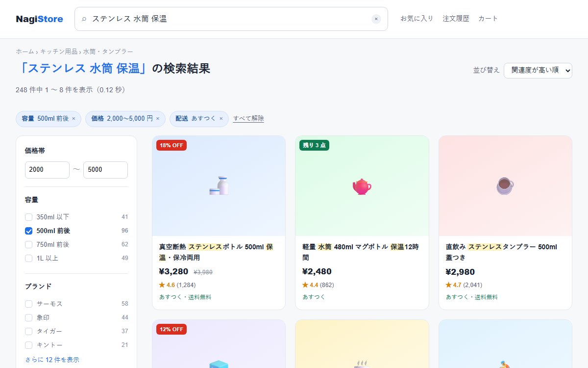Go to ホーム breadcrumb
The width and height of the screenshot is (588, 368).
point(25,52)
